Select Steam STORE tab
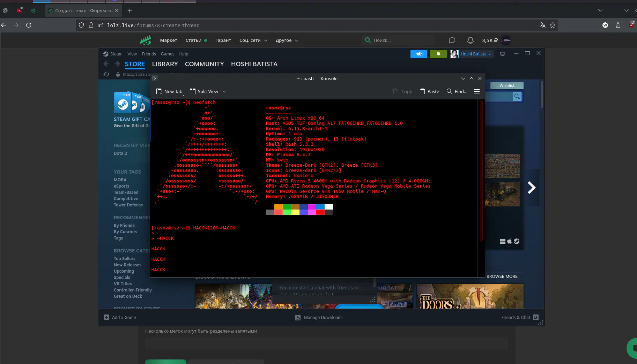The image size is (637, 364). pos(135,64)
